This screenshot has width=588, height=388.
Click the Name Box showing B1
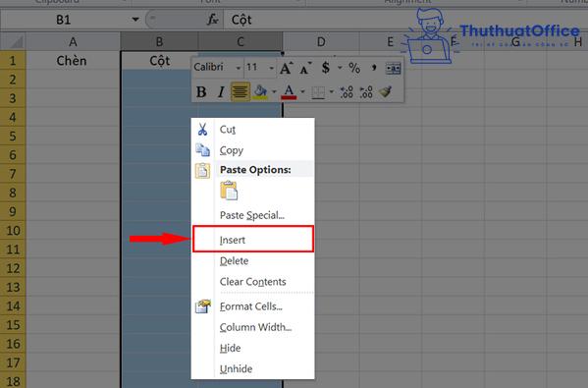point(64,20)
